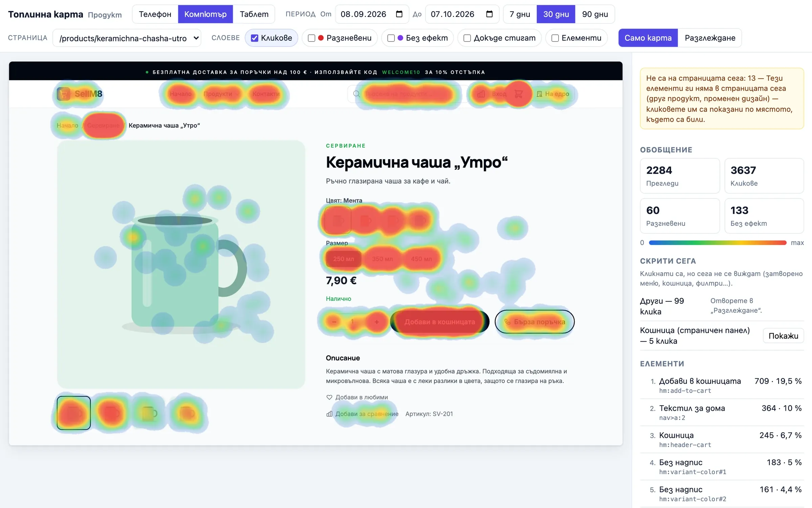The height and width of the screenshot is (508, 812).
Task: Open calendar picker for the До date
Action: click(x=489, y=14)
